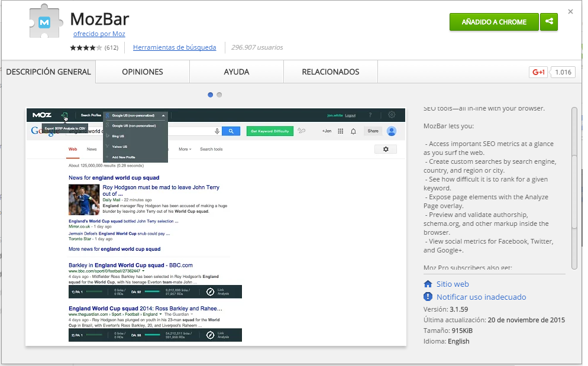Select the first screenshot carousel dot

(211, 95)
